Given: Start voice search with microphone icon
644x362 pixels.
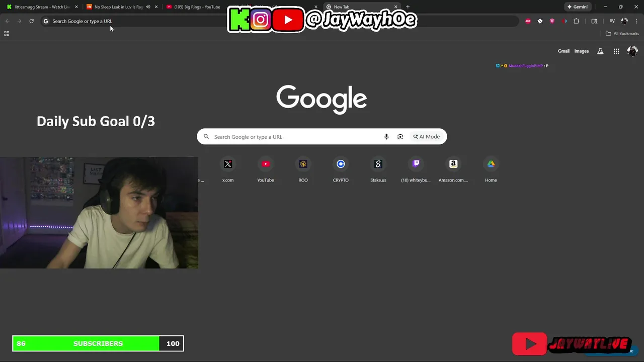Looking at the screenshot, I should [386, 137].
